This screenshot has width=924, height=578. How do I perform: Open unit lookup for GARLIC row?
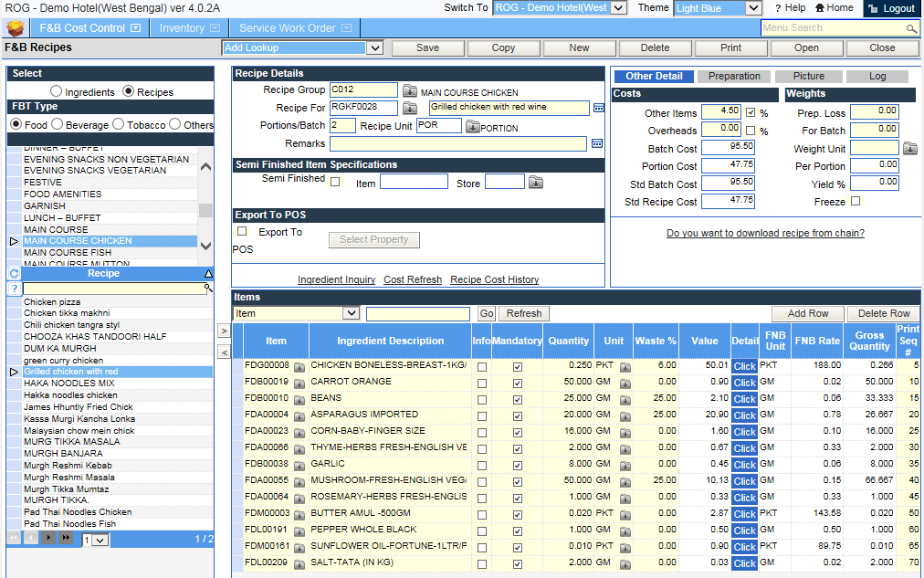625,465
